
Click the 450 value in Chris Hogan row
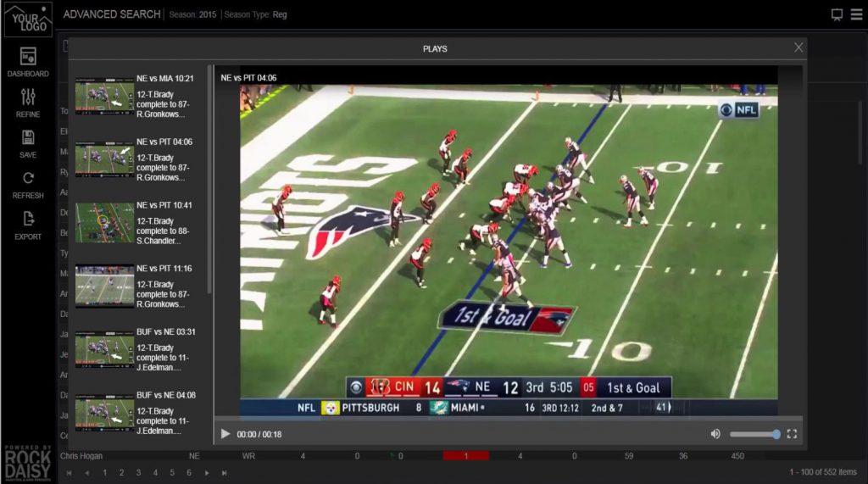737,456
